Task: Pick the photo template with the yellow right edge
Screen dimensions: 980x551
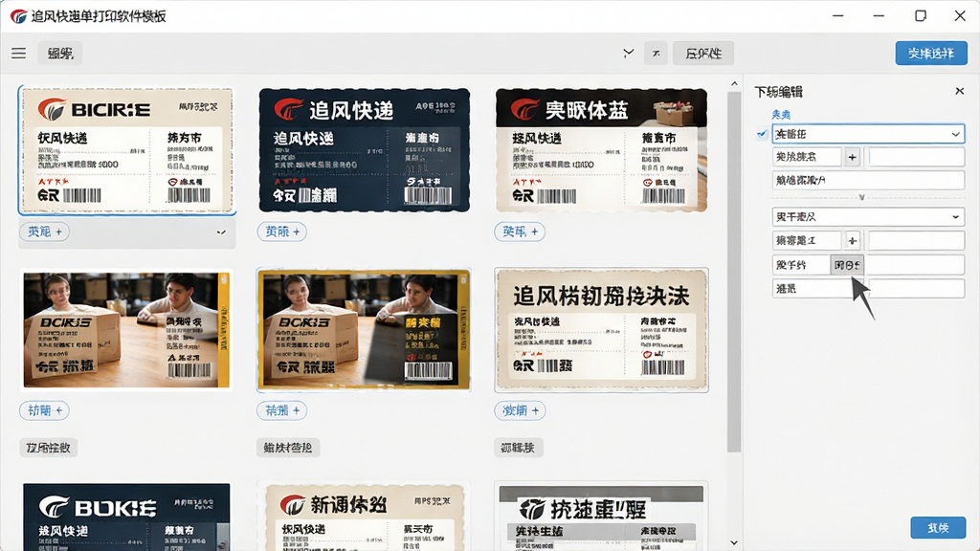Action: click(127, 330)
